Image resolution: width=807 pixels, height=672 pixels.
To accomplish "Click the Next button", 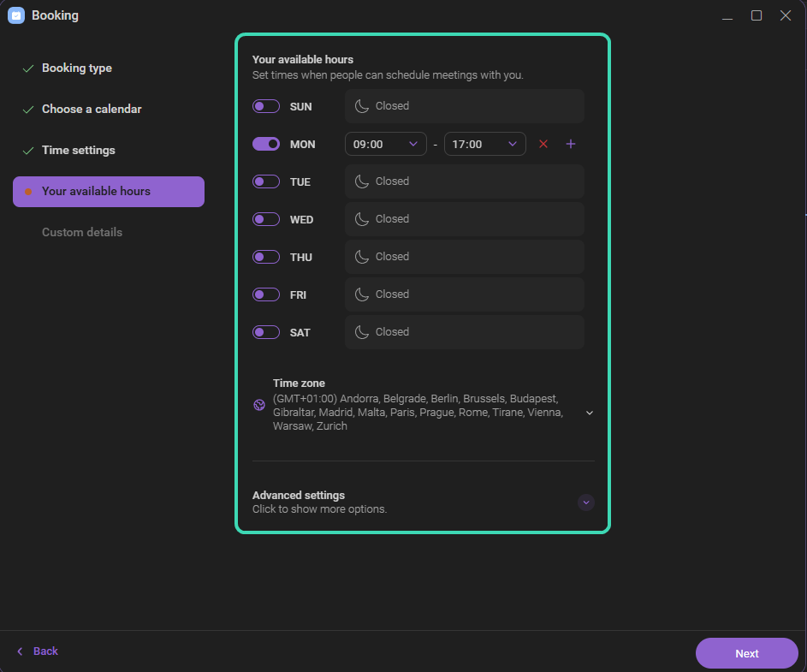I will pos(747,653).
